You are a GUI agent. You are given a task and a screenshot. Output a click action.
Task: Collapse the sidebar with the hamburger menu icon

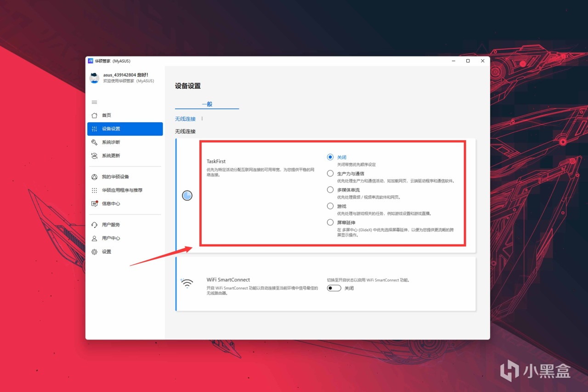coord(94,102)
